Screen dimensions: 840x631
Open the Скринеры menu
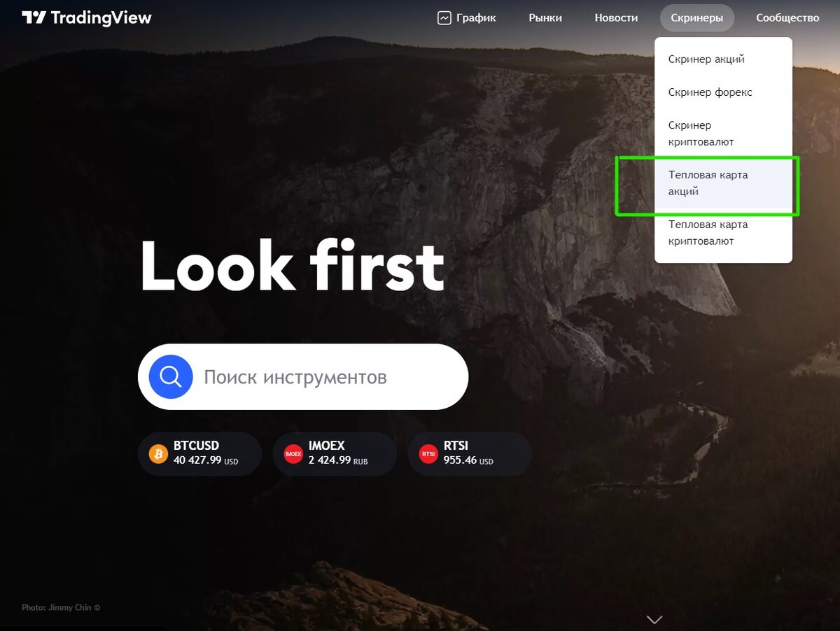pyautogui.click(x=696, y=18)
